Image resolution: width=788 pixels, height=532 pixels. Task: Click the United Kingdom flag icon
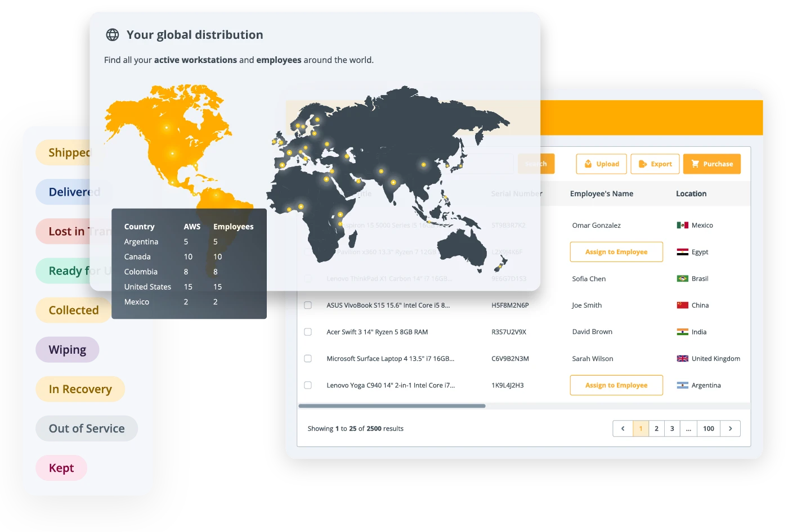(x=682, y=359)
